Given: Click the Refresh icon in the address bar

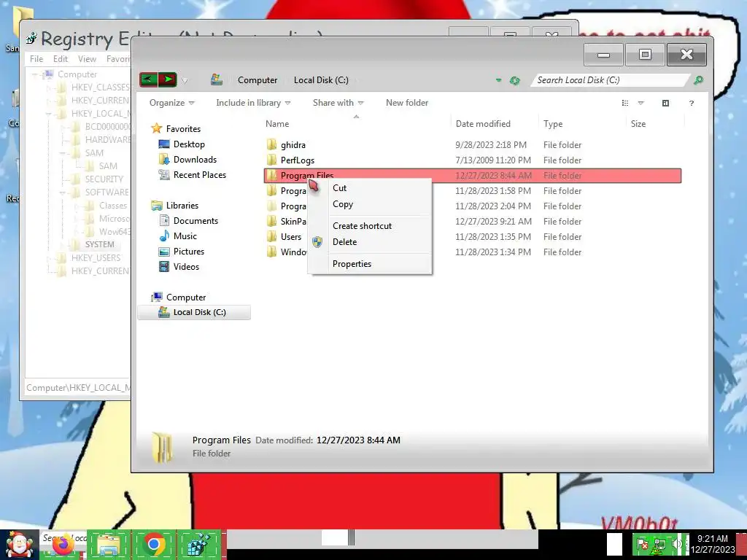Looking at the screenshot, I should (514, 80).
